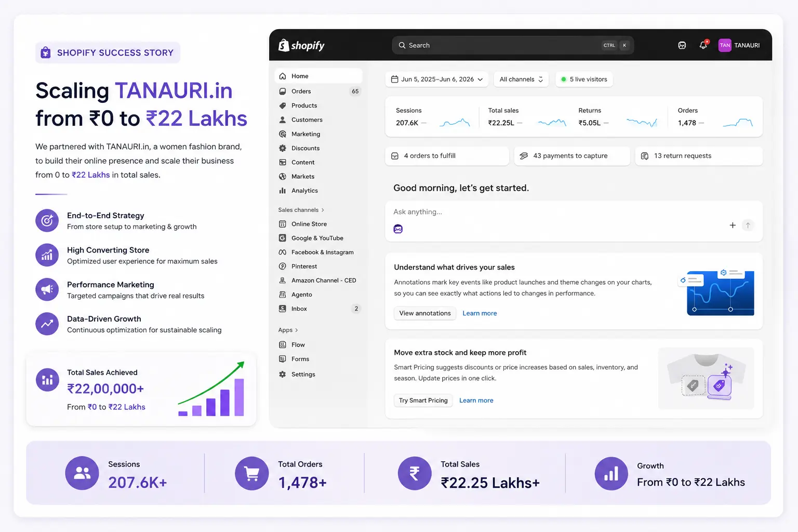Image resolution: width=798 pixels, height=532 pixels.
Task: Click the Growth bar chart icon in footer
Action: pos(611,473)
